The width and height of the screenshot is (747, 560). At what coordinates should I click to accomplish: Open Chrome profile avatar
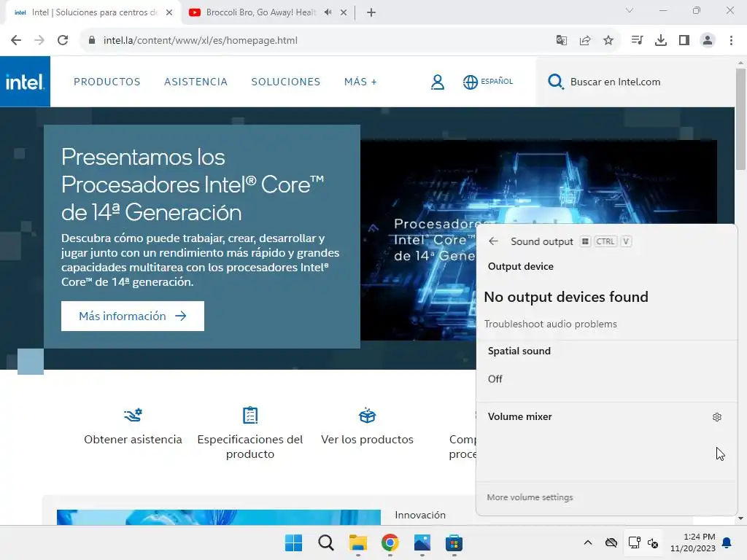(708, 40)
